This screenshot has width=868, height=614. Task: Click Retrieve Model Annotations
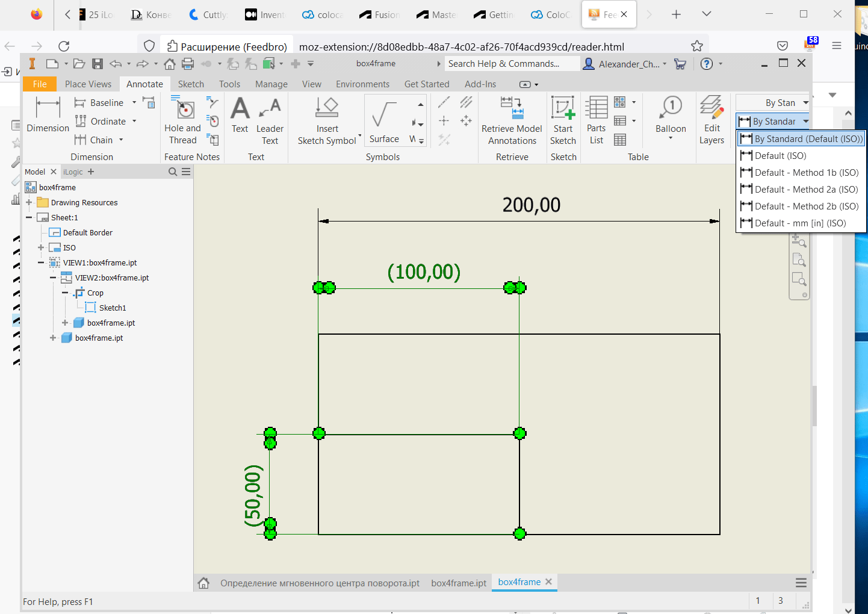coord(512,121)
